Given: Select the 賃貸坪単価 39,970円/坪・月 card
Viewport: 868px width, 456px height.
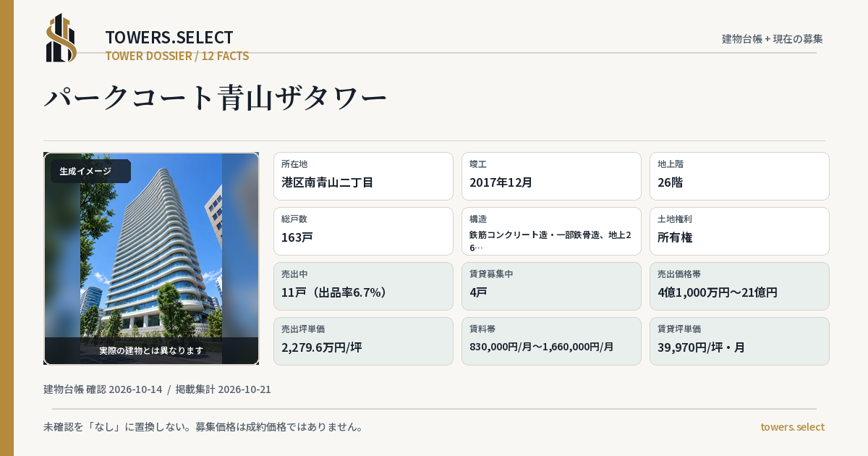Looking at the screenshot, I should point(739,341).
